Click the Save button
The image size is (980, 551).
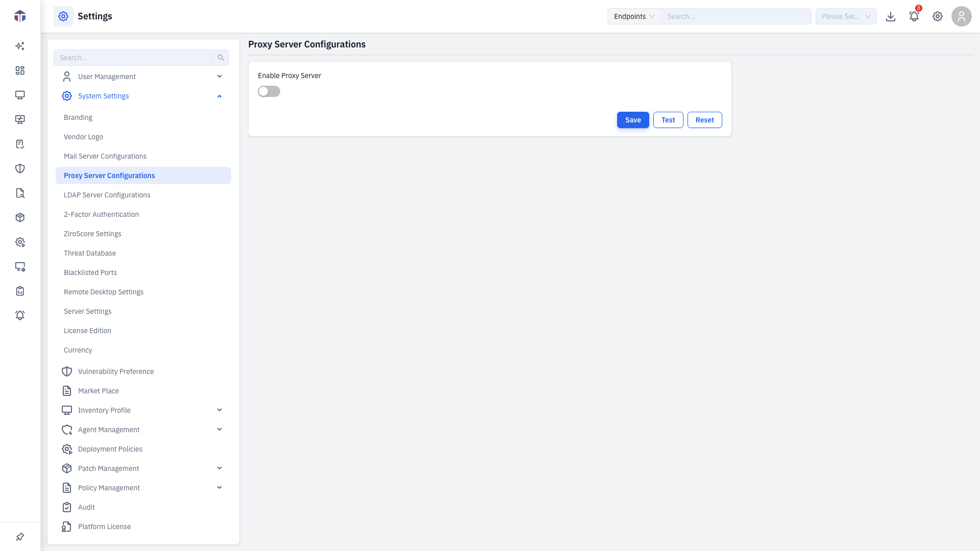click(633, 120)
